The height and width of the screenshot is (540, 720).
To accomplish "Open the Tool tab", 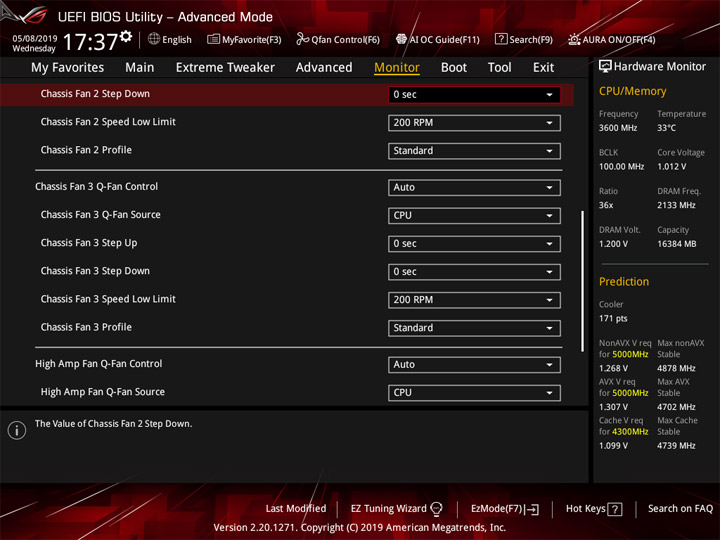I will pos(499,68).
